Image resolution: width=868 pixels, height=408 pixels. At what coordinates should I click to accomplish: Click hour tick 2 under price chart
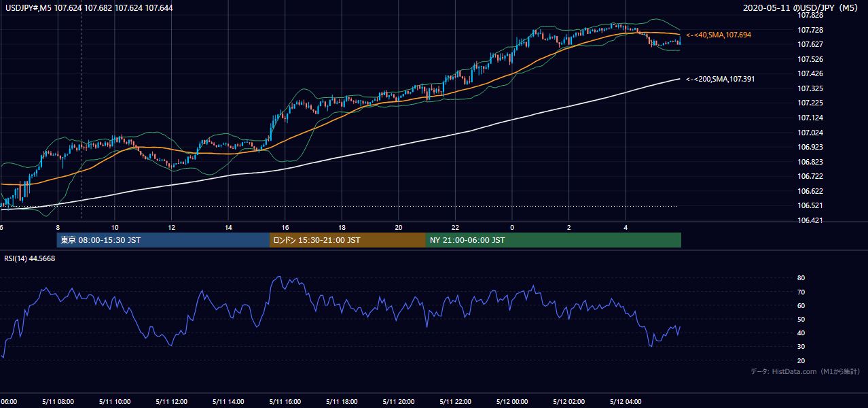pos(569,228)
